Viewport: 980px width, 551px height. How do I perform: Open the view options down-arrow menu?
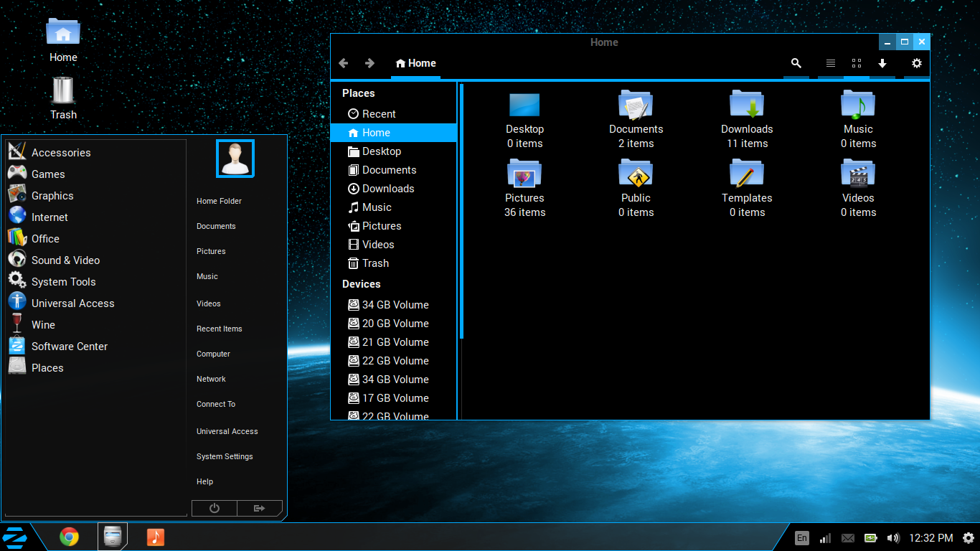coord(882,64)
